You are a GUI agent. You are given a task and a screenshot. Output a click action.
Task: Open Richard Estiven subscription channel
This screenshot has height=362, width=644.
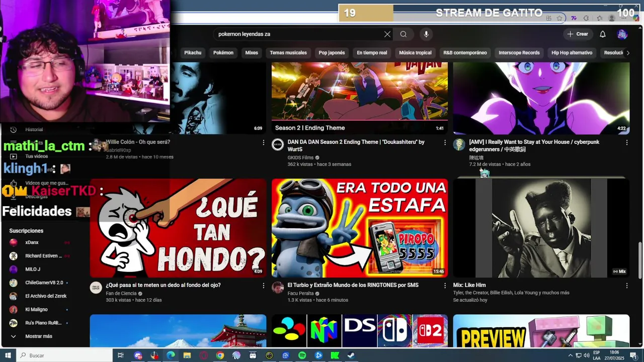(39, 256)
